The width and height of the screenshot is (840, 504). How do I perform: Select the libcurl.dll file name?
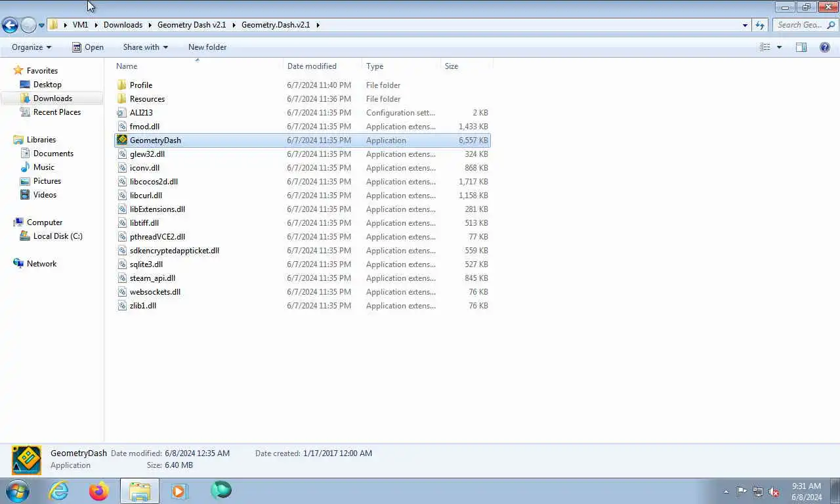(146, 196)
